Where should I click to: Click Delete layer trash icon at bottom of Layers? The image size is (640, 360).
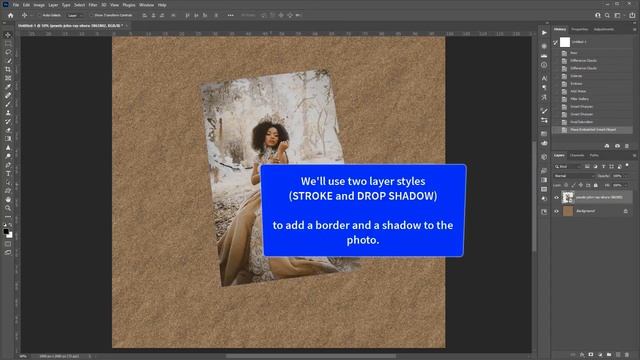[x=627, y=355]
